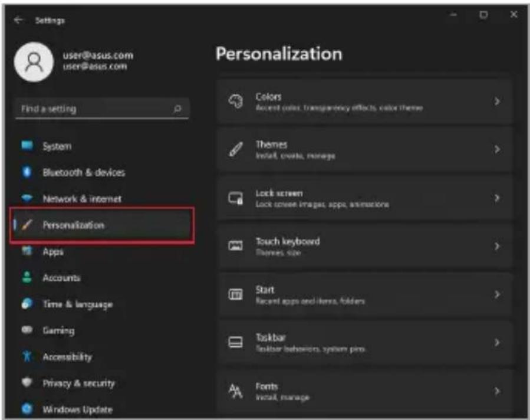Viewport: 530px width, 420px height.
Task: Click the Colors palette icon
Action: [236, 101]
